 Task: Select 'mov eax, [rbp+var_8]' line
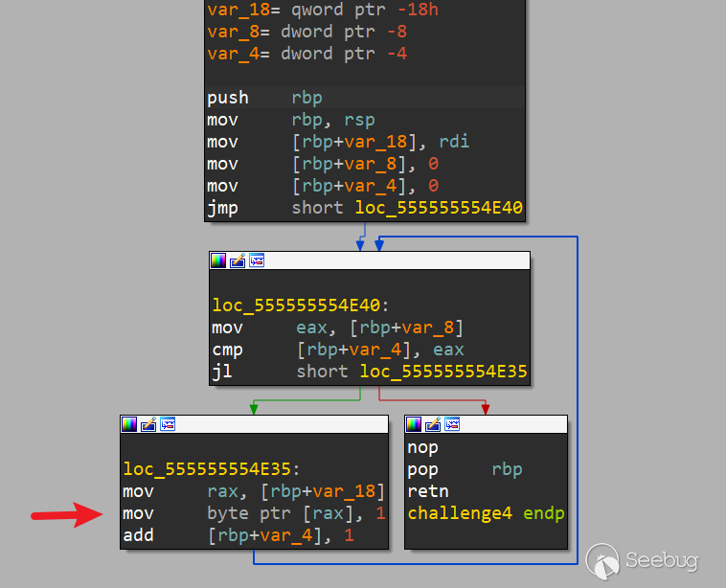coord(337,328)
